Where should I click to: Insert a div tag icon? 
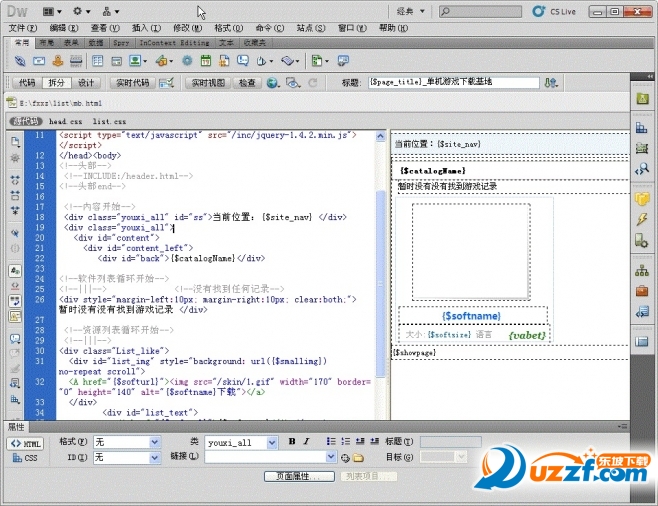(116, 61)
